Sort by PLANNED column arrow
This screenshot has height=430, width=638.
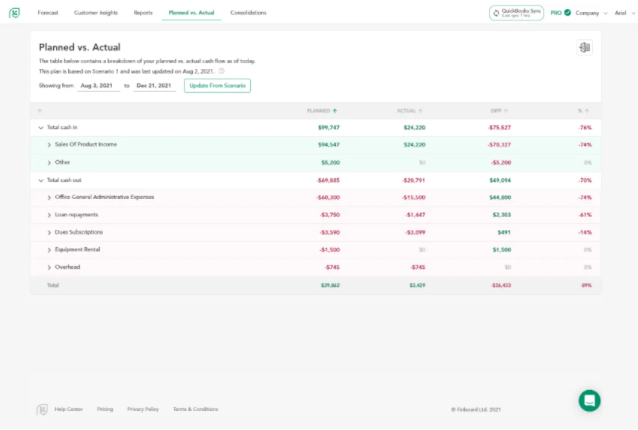335,111
